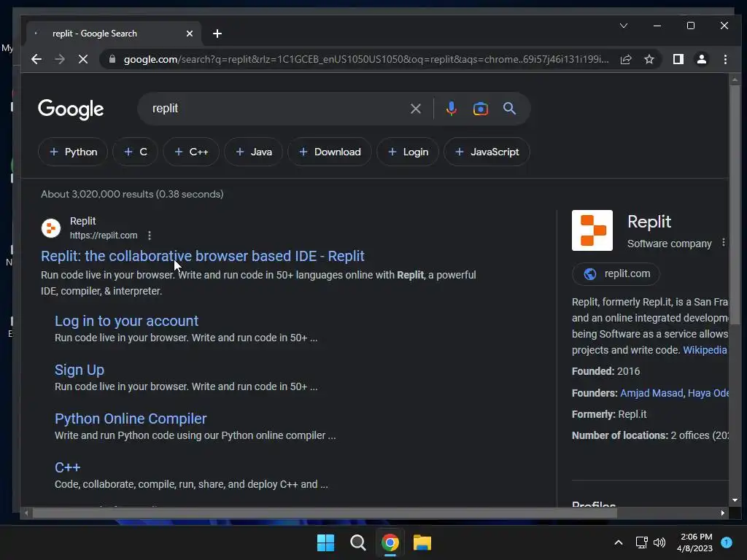Go to Google homepage via logo
Image resolution: width=747 pixels, height=560 pixels.
click(71, 109)
